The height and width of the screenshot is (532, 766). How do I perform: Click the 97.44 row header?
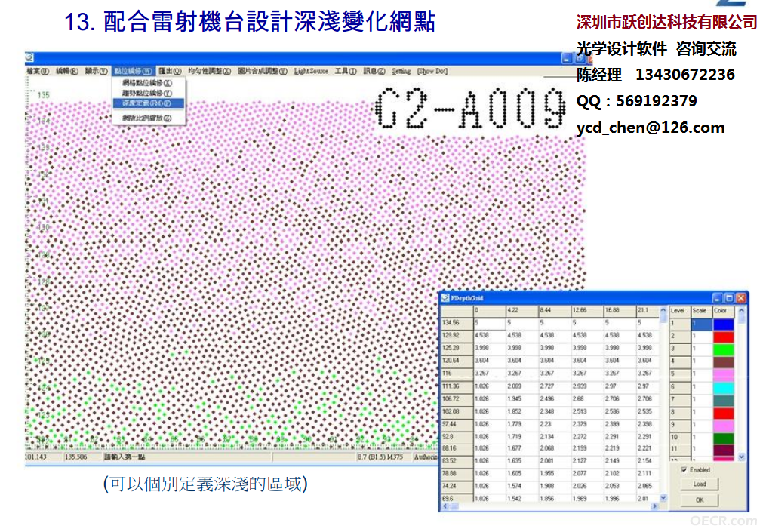click(x=457, y=425)
